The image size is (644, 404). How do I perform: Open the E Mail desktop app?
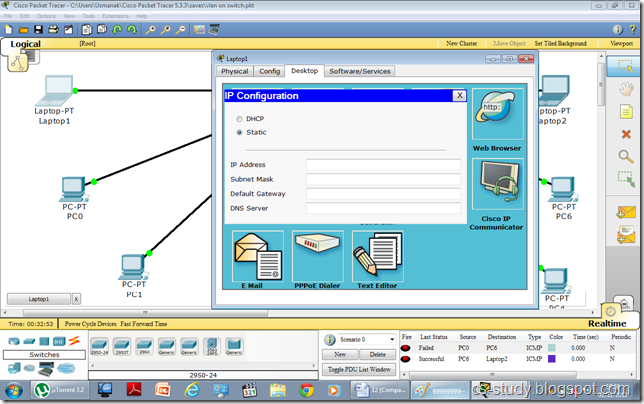[x=258, y=256]
